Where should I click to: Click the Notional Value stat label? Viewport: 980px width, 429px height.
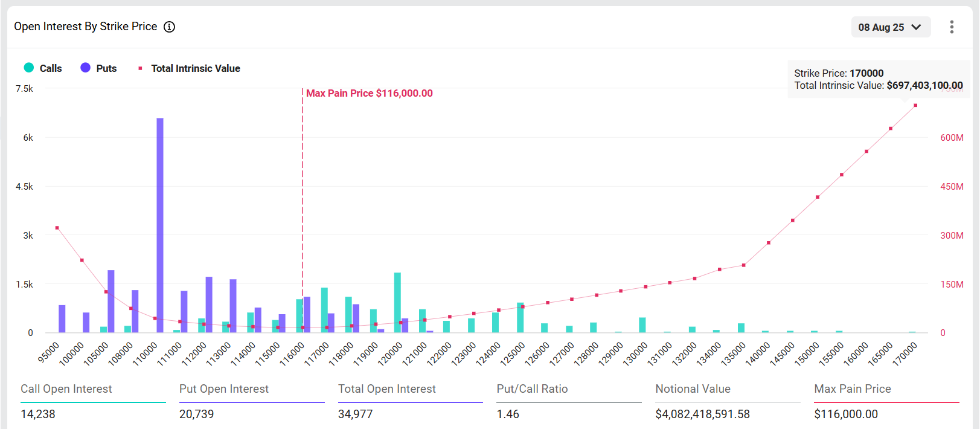(x=693, y=389)
